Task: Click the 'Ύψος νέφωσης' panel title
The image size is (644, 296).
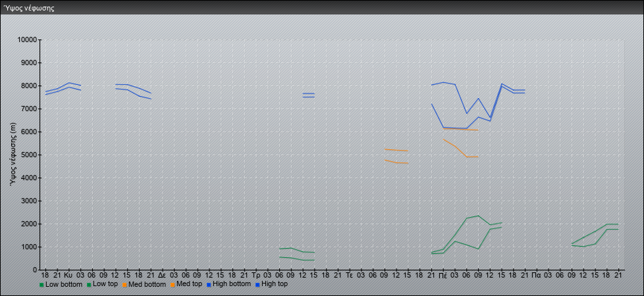Action: (29, 8)
